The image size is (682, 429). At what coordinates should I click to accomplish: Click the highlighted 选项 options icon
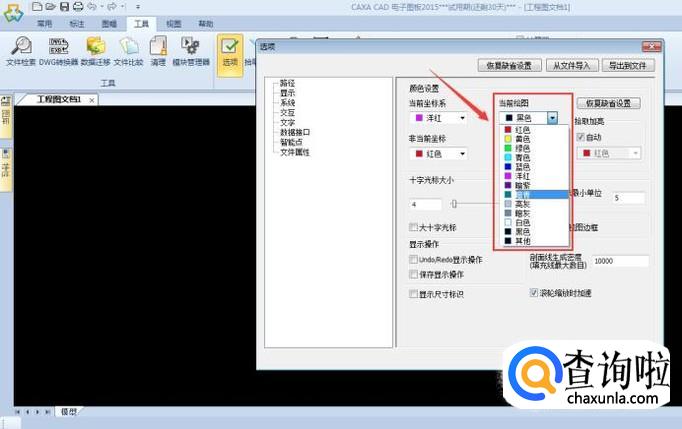pos(230,54)
